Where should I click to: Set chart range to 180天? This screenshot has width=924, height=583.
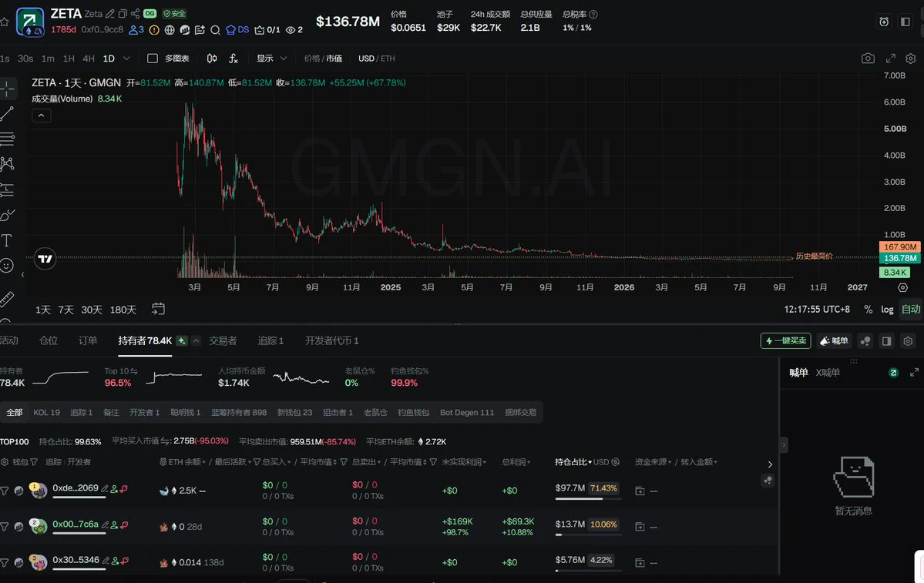click(x=123, y=310)
